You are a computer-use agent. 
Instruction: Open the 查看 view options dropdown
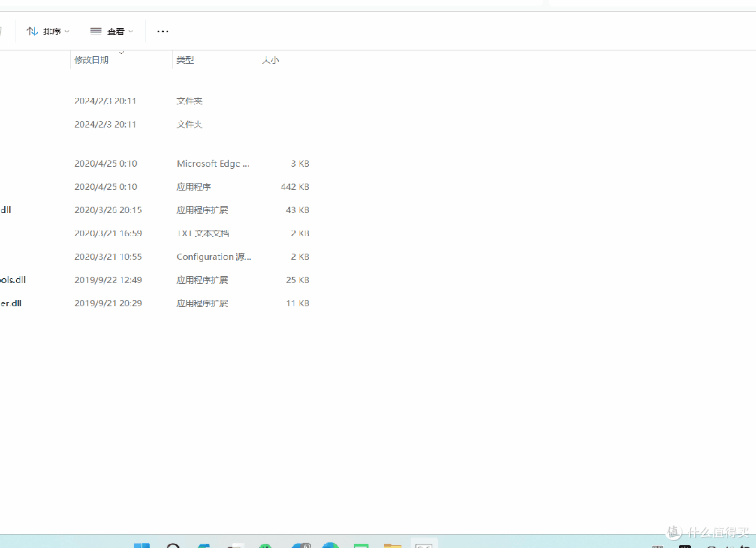111,32
